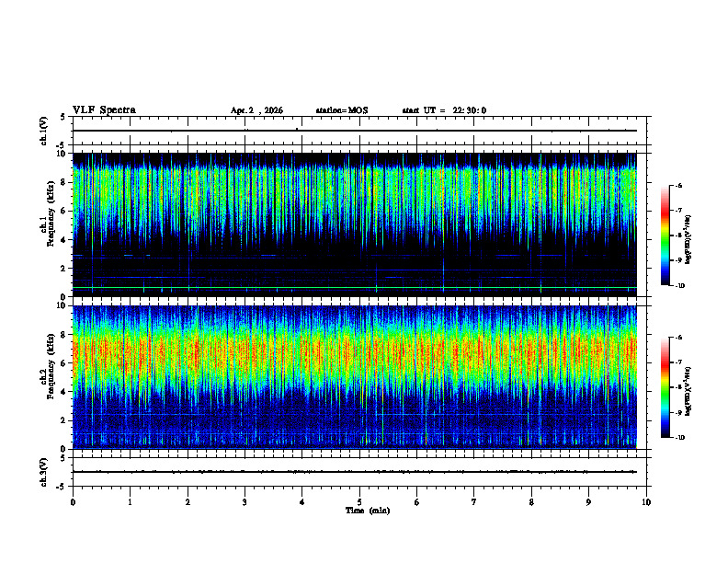
Task: Click the "-6" label on ch.1 color bar
Action: 678,185
